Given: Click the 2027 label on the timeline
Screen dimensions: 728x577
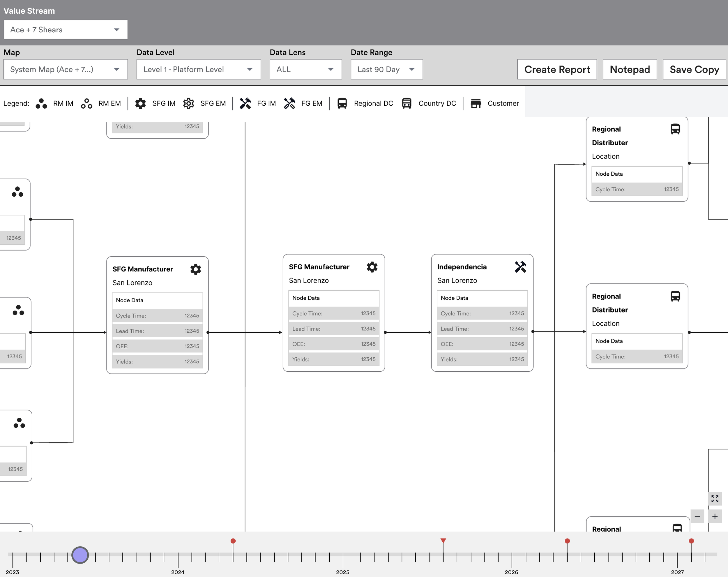Looking at the screenshot, I should coord(677,572).
